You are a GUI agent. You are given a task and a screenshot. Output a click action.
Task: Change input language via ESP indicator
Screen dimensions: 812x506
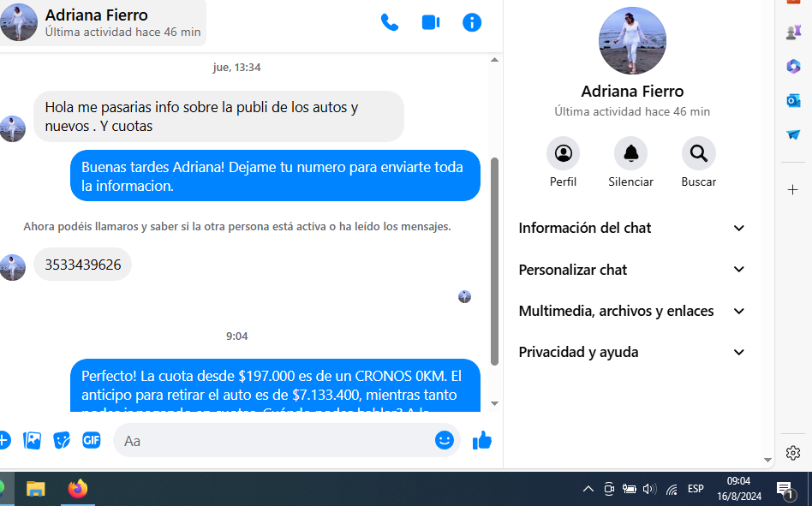(696, 489)
